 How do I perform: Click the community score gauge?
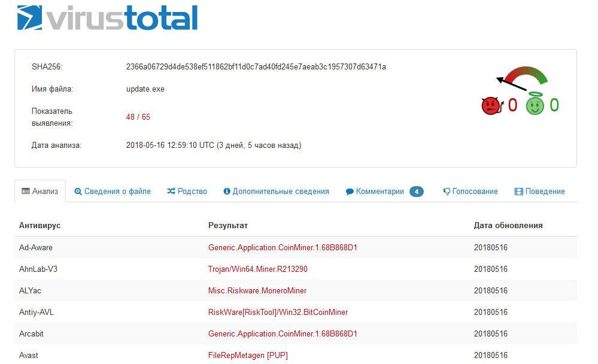[522, 77]
